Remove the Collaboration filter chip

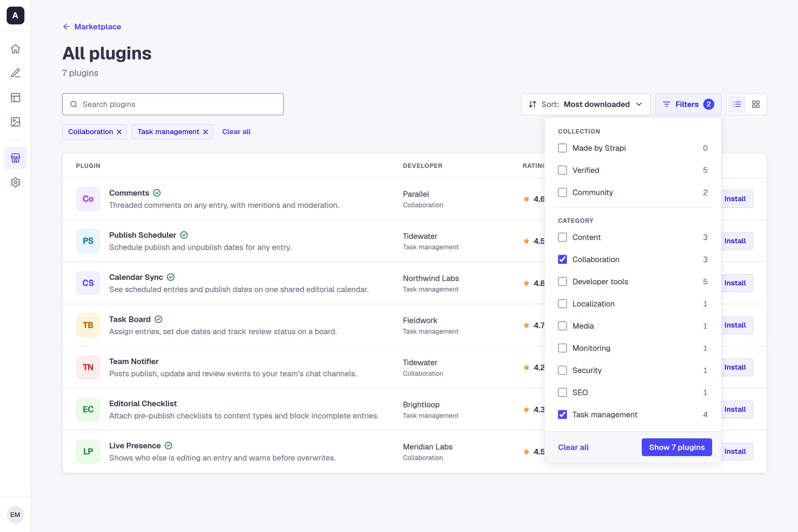(119, 132)
